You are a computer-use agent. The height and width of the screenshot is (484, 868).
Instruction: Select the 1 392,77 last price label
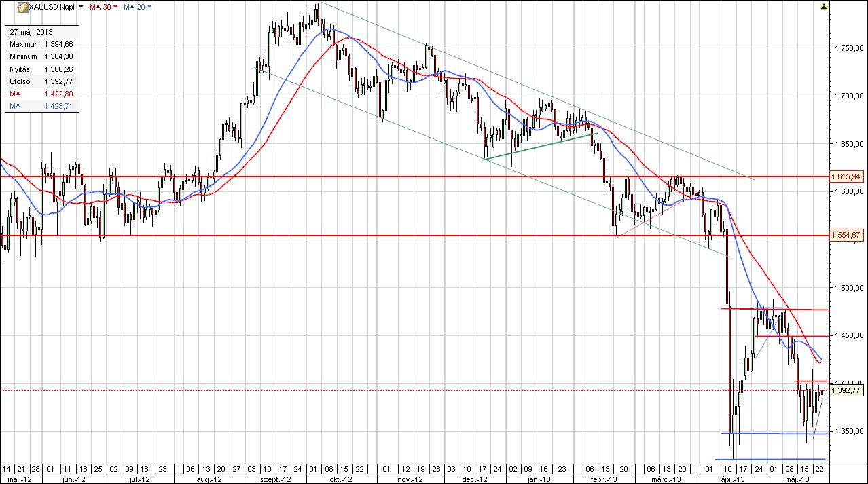point(846,390)
